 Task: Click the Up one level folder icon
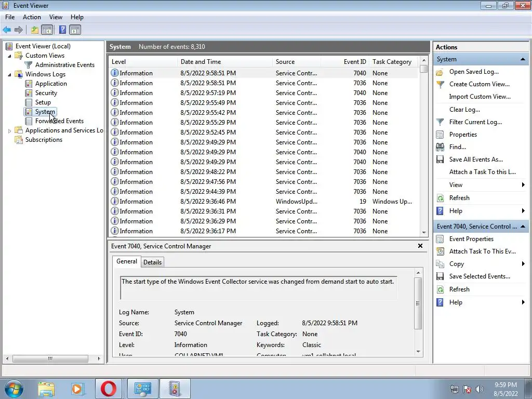[35, 30]
